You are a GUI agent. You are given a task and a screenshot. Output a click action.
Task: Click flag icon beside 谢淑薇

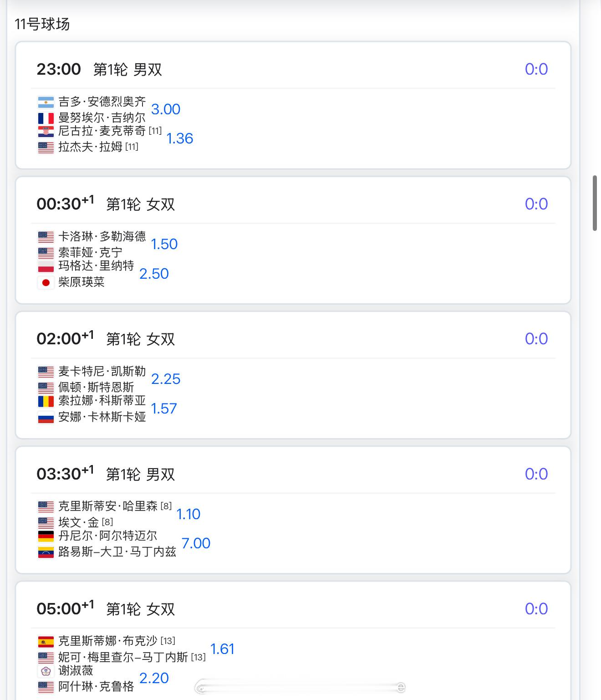(46, 671)
